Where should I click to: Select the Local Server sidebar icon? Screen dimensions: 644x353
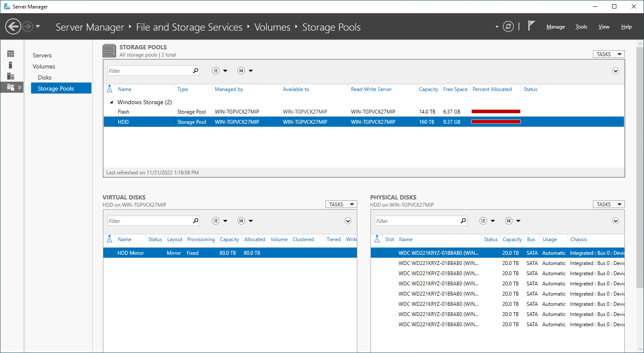(10, 65)
